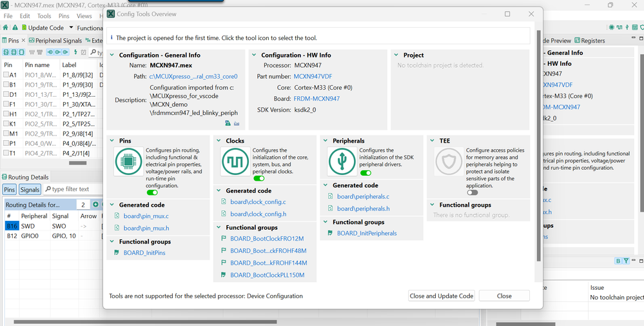Collapse the Project section
This screenshot has height=326, width=644.
click(396, 55)
